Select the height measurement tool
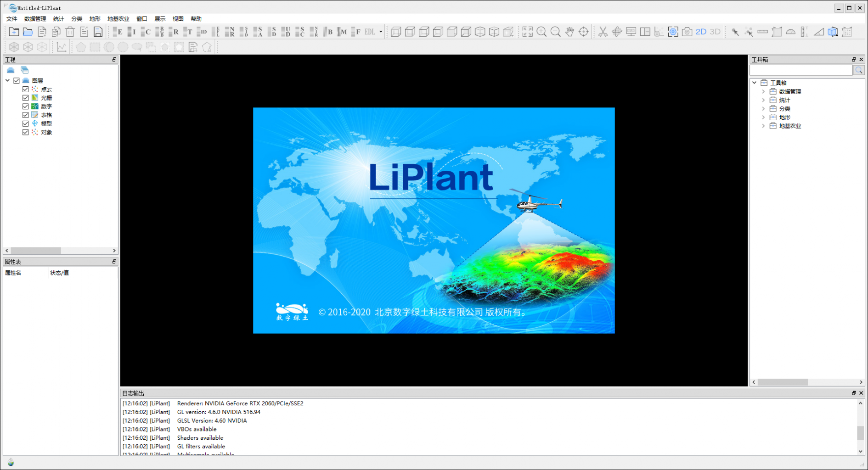Viewport: 868px width, 470px height. (805, 32)
